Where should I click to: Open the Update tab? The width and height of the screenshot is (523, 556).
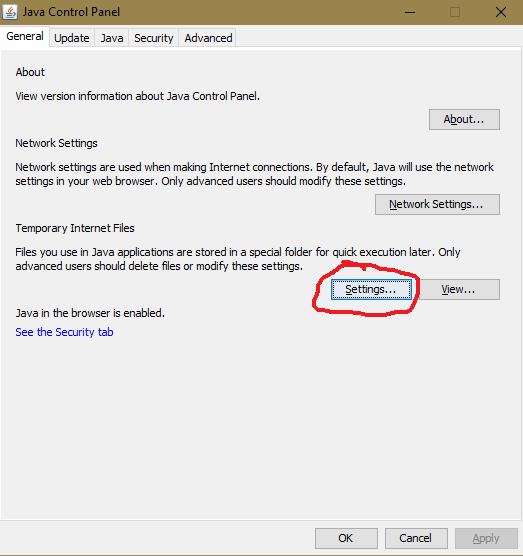(72, 38)
